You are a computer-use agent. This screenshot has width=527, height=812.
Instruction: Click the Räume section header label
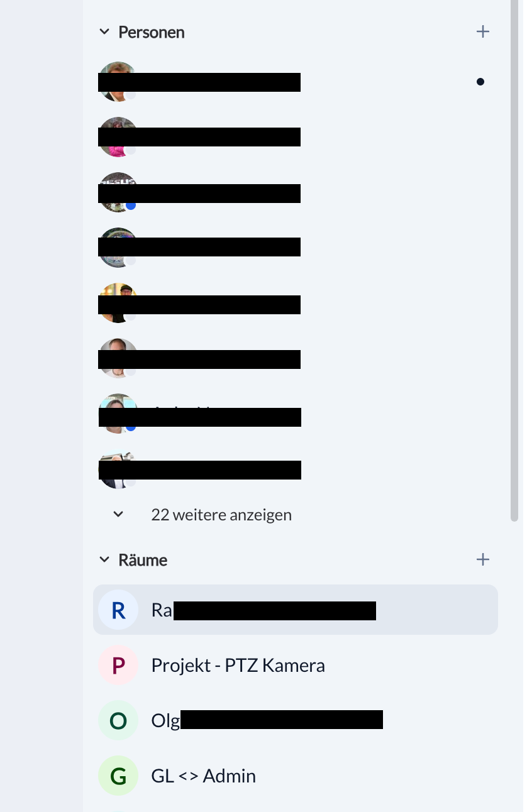tap(143, 560)
